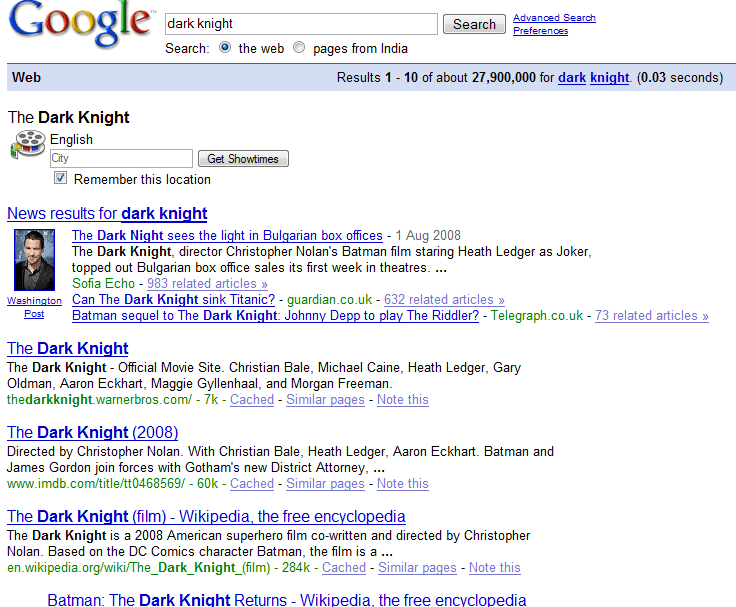Open the Bulgarian box offices news article
Screen dimensions: 736x607
[227, 235]
